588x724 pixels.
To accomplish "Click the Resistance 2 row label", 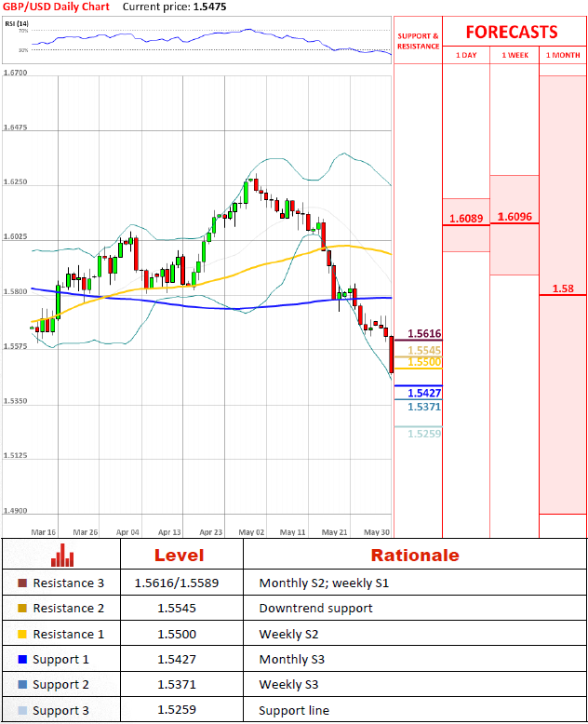I will click(68, 609).
